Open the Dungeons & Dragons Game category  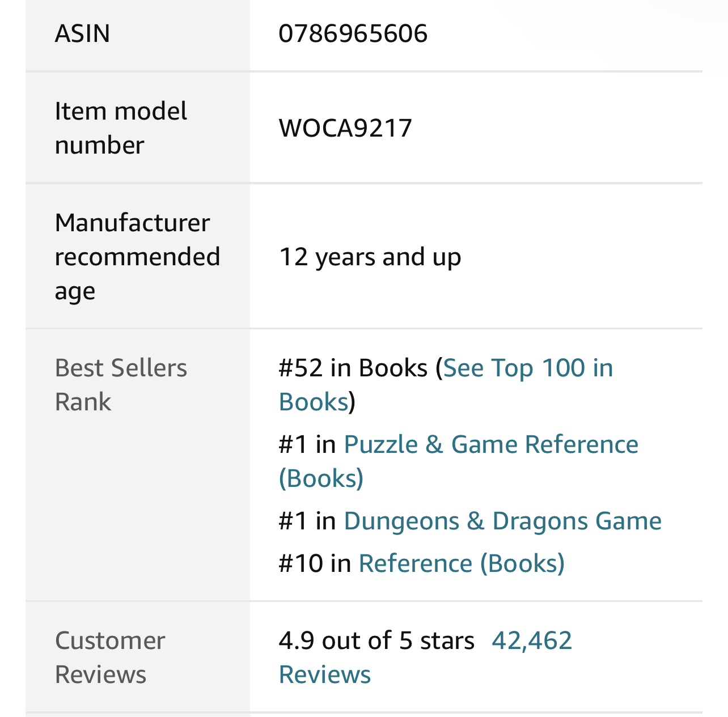(502, 521)
